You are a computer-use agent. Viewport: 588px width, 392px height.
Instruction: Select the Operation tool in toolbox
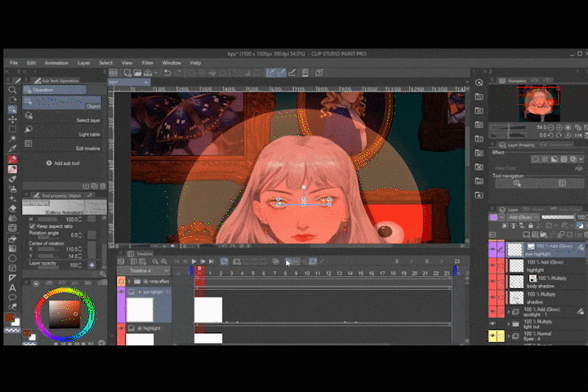click(x=12, y=109)
